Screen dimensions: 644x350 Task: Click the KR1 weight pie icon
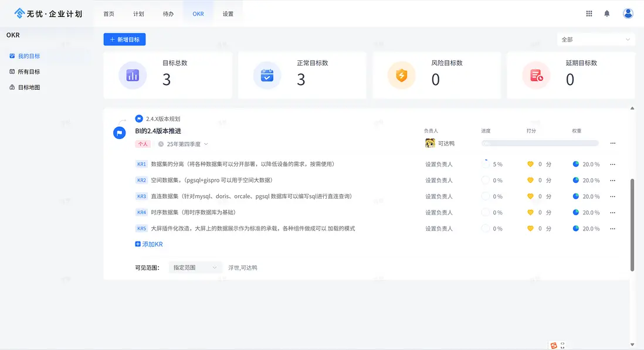point(576,164)
